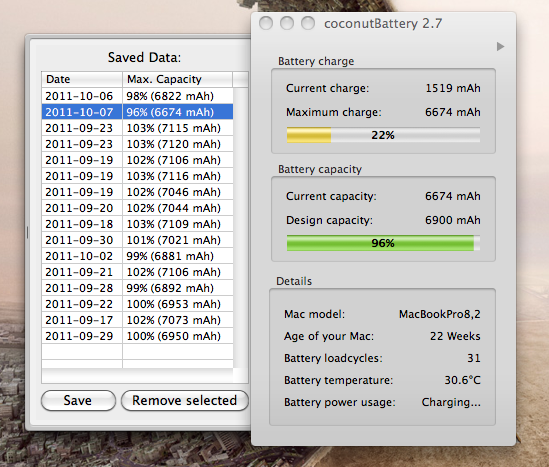Select the 2011-09-22 row
This screenshot has height=467, width=549.
[137, 304]
